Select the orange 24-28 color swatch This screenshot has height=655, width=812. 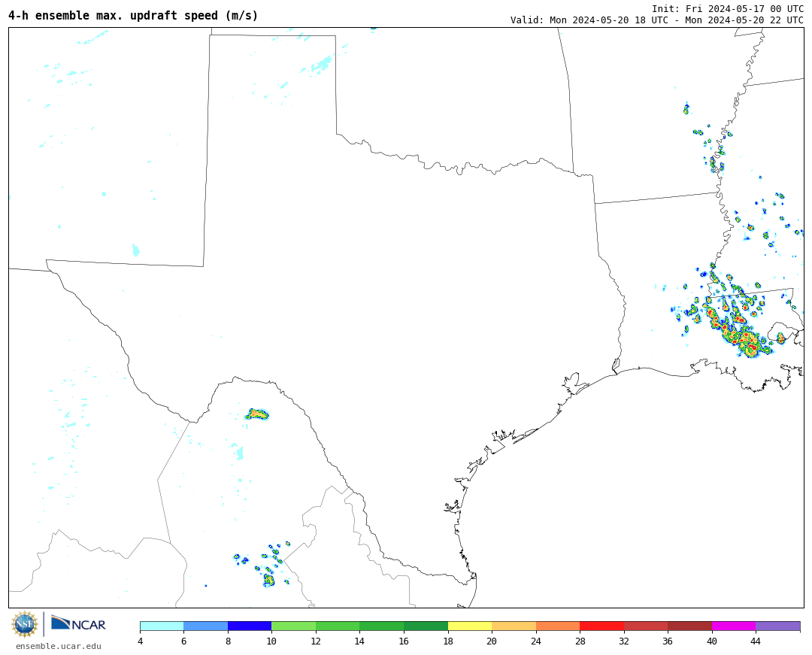[558, 626]
